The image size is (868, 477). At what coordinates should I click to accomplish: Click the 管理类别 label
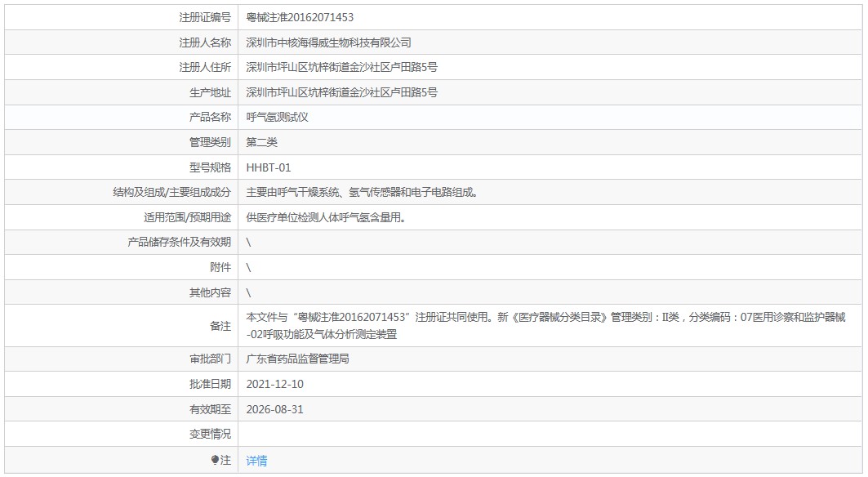tap(210, 142)
